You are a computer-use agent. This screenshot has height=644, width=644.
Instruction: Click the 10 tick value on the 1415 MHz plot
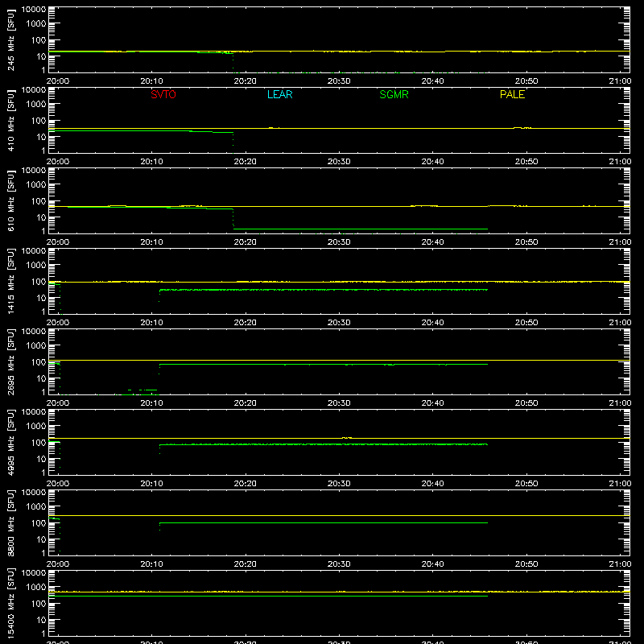[x=42, y=298]
